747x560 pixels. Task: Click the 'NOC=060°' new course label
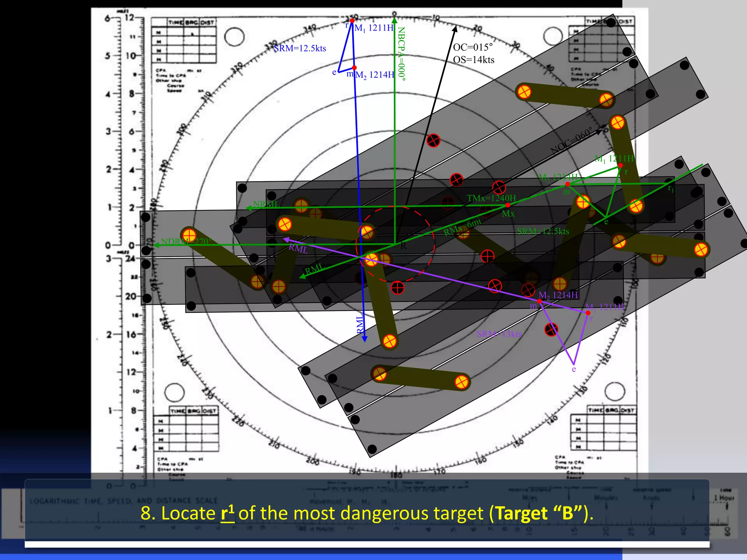[x=571, y=141]
